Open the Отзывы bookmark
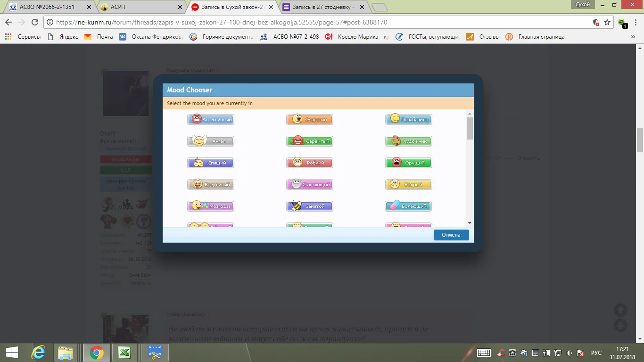Screen dimensions: 644x362 point(483,37)
